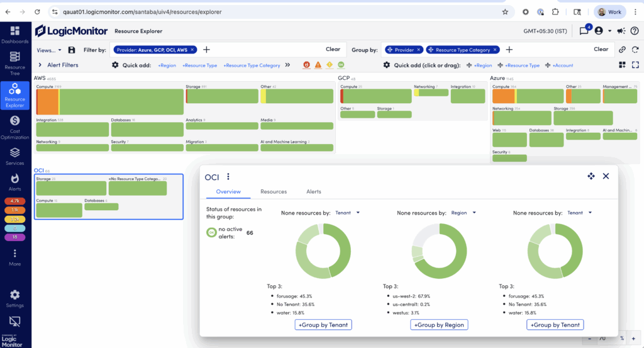Switch to the Alerts tab in OCI panel
This screenshot has width=644, height=348.
(x=314, y=191)
